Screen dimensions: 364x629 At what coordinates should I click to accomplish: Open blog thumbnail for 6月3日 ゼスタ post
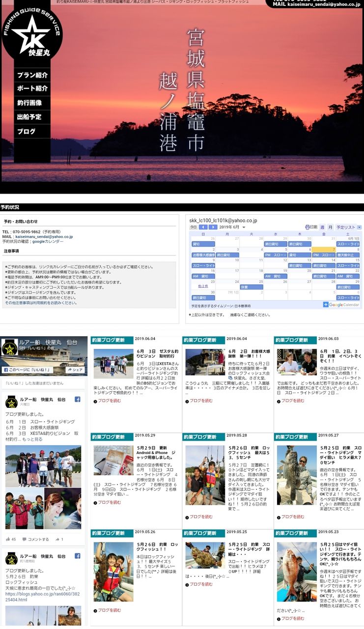point(113,364)
